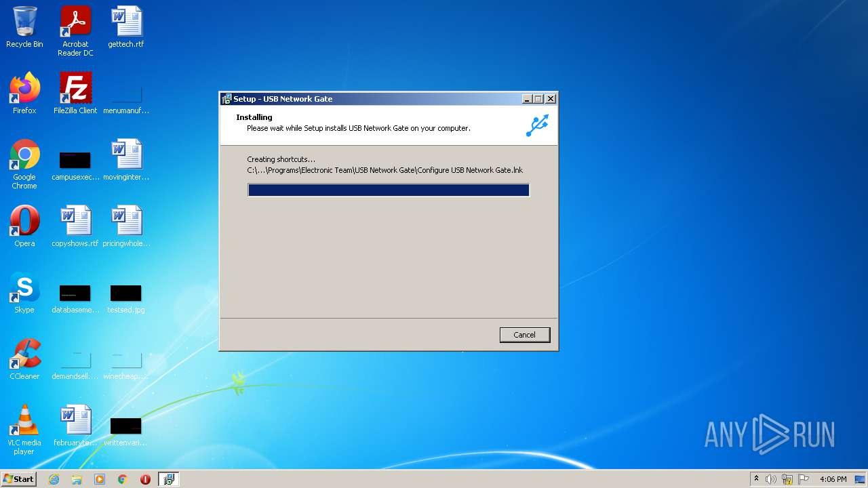Open Chrome from the taskbar
868x488 pixels.
tap(123, 479)
